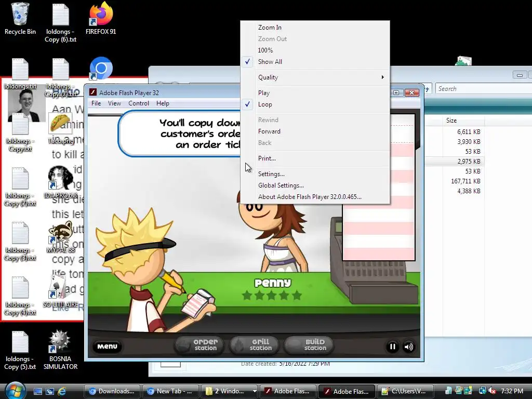Pause the game with the pause icon
This screenshot has width=532, height=399.
[393, 347]
